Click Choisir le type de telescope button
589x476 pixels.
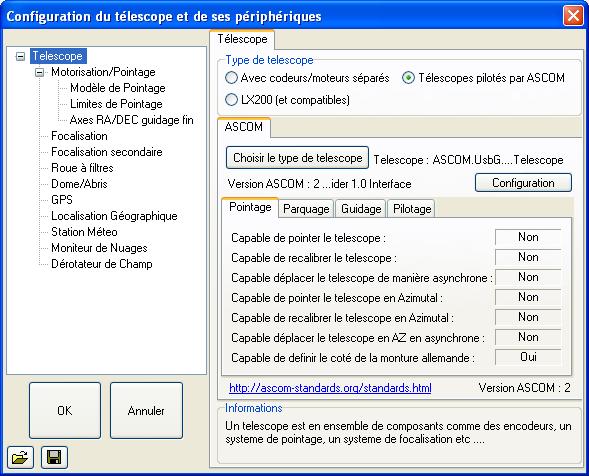(x=298, y=158)
